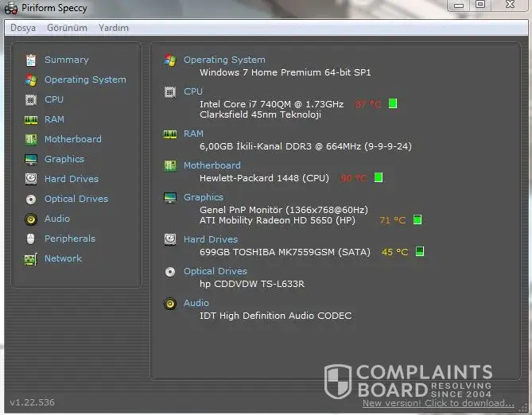Image resolution: width=532 pixels, height=415 pixels.
Task: Go to the CPU section label in the sidebar
Action: [54, 99]
